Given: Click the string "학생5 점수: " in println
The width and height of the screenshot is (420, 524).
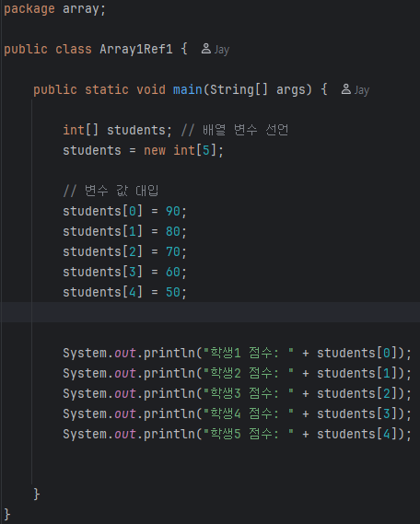Looking at the screenshot, I should [x=249, y=434].
